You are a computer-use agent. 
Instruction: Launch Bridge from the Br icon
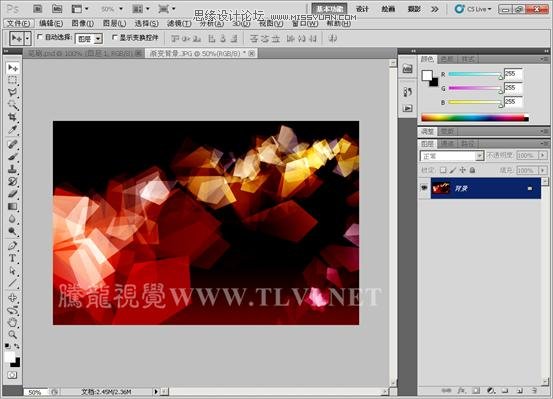click(x=37, y=9)
